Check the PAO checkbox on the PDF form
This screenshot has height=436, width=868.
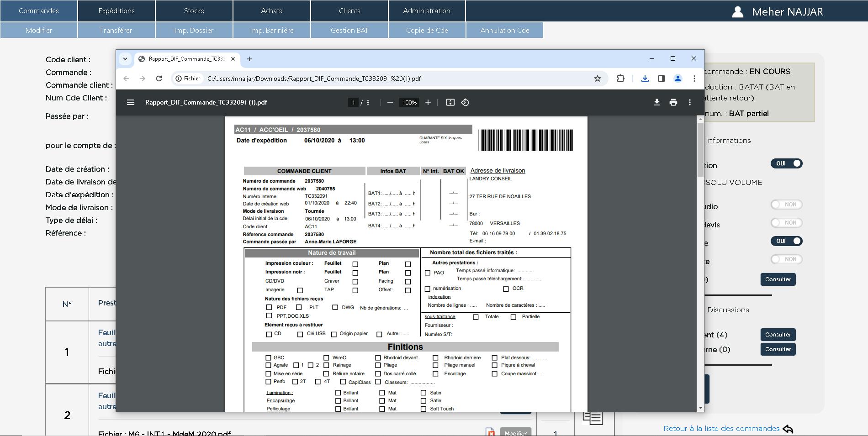[x=428, y=273]
